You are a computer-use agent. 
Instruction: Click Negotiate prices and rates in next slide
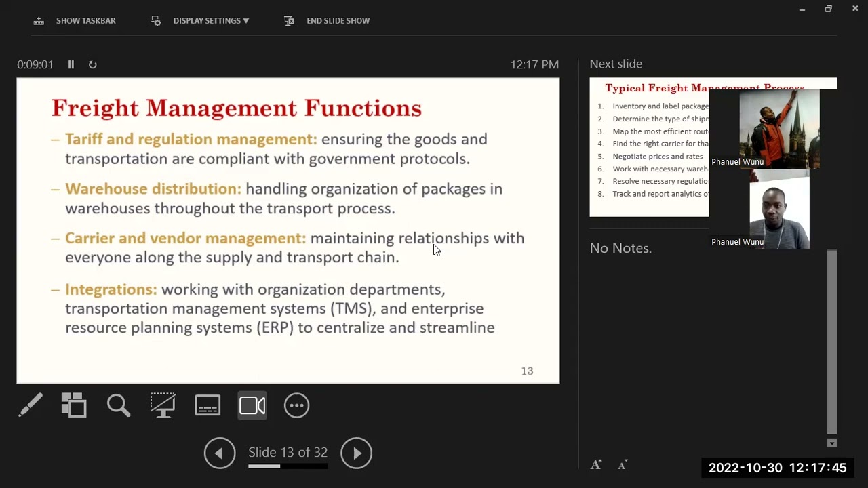pos(658,157)
